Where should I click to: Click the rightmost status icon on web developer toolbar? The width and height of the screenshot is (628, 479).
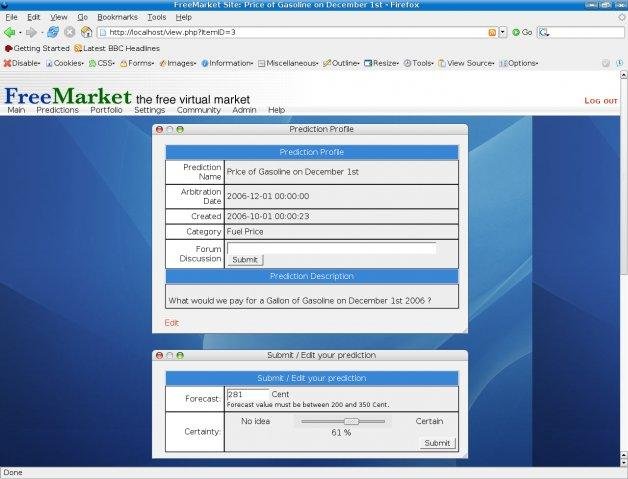click(x=619, y=63)
